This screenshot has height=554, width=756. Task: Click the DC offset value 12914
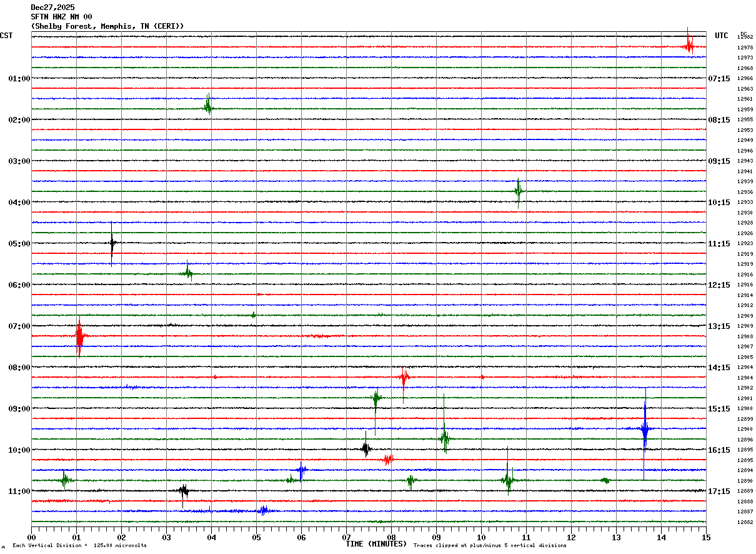[x=745, y=295]
